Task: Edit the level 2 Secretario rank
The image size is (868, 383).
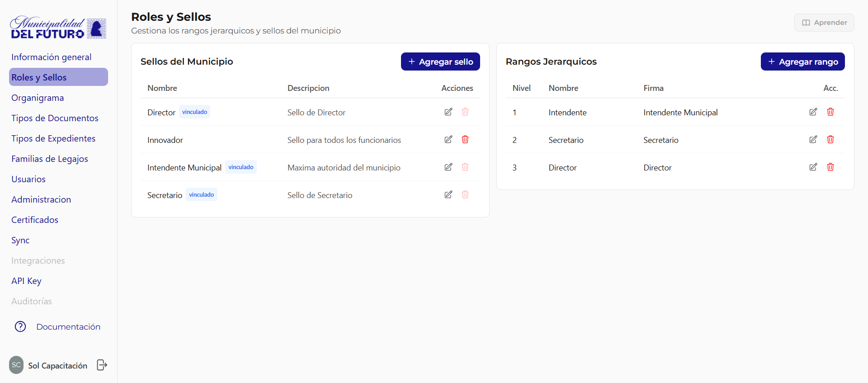Action: 813,140
